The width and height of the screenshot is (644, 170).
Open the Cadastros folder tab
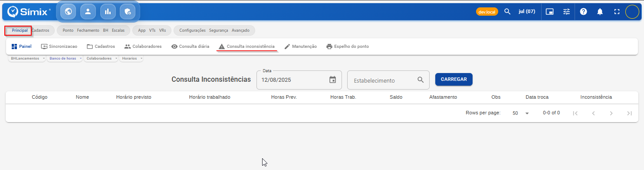click(x=101, y=47)
